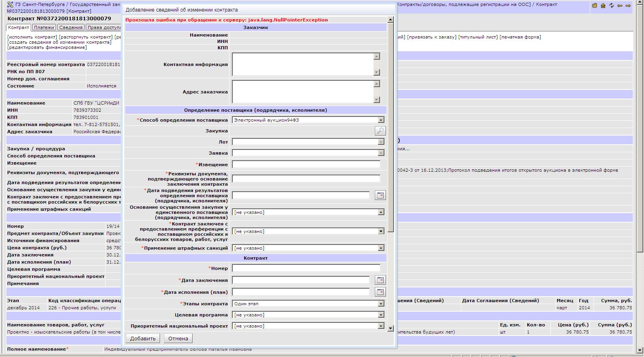Click 'Индивидуальный предприниматель Белова Наталья Ивановна' text
644x357 pixels.
click(x=178, y=349)
